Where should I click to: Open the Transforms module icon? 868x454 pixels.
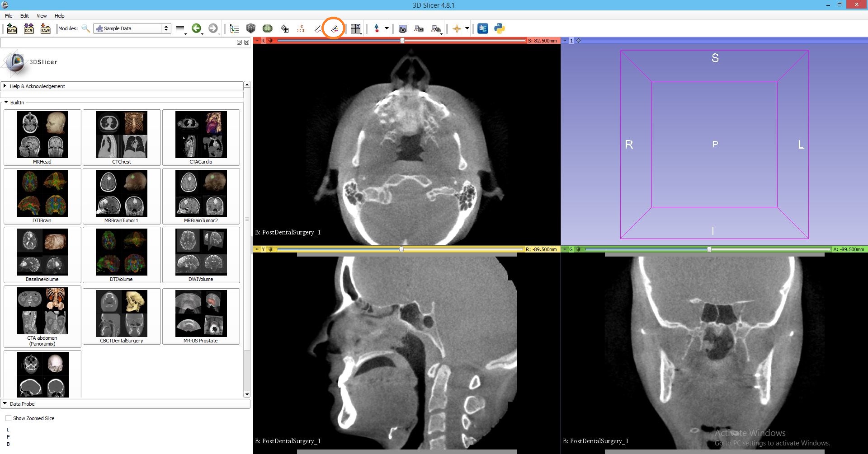coord(284,28)
